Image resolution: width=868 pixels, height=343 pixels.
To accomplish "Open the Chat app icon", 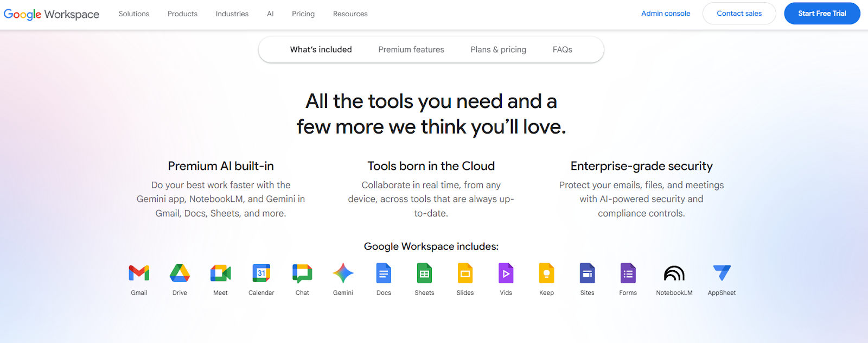I will (302, 274).
